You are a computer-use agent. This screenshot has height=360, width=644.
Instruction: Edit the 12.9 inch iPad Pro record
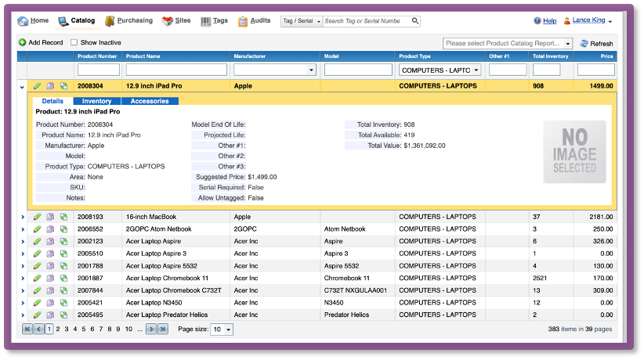click(37, 86)
